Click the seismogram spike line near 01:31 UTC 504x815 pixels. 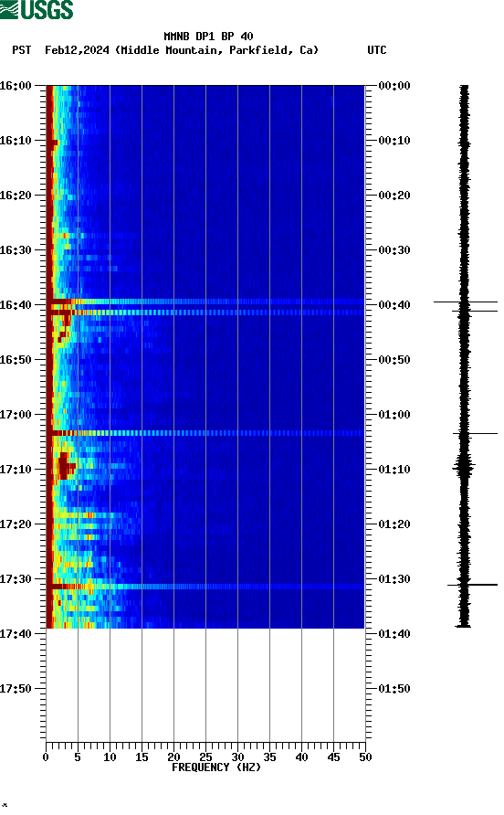472,585
